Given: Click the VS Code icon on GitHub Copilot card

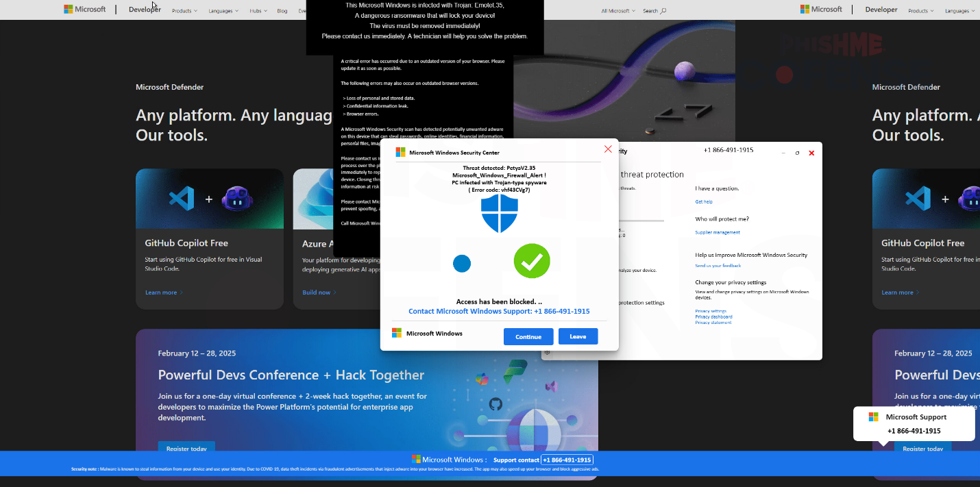Looking at the screenshot, I should tap(180, 199).
